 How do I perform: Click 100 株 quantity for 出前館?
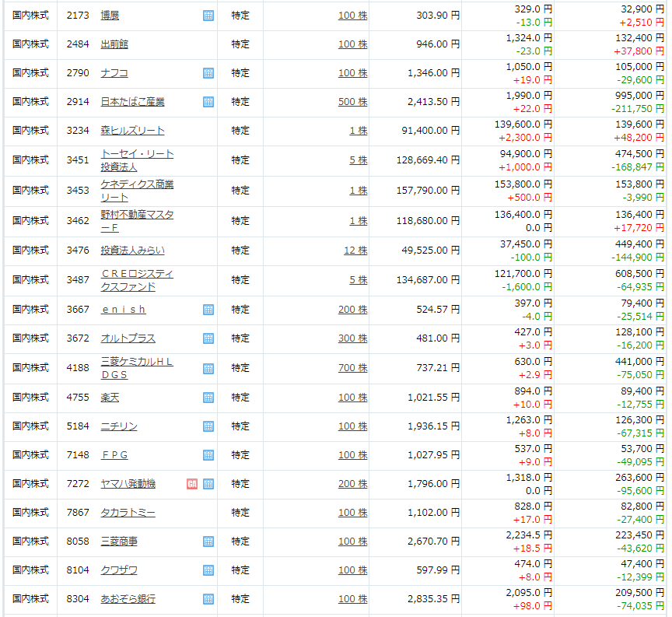tap(352, 44)
